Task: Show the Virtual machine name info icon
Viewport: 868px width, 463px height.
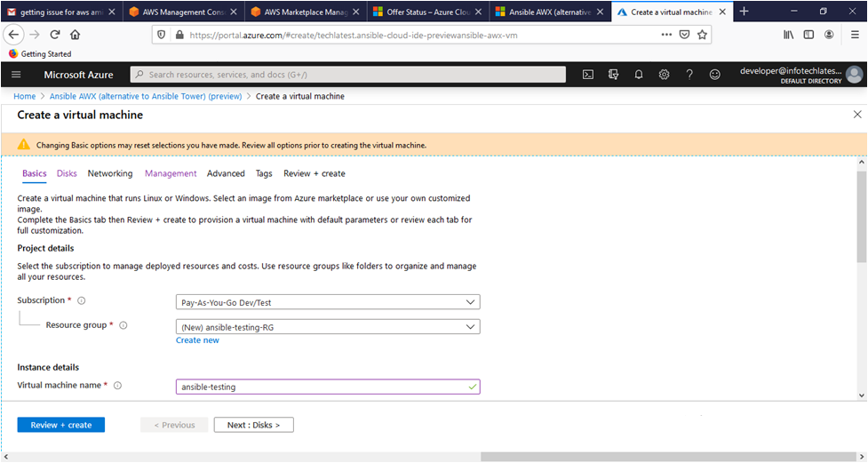Action: 117,386
